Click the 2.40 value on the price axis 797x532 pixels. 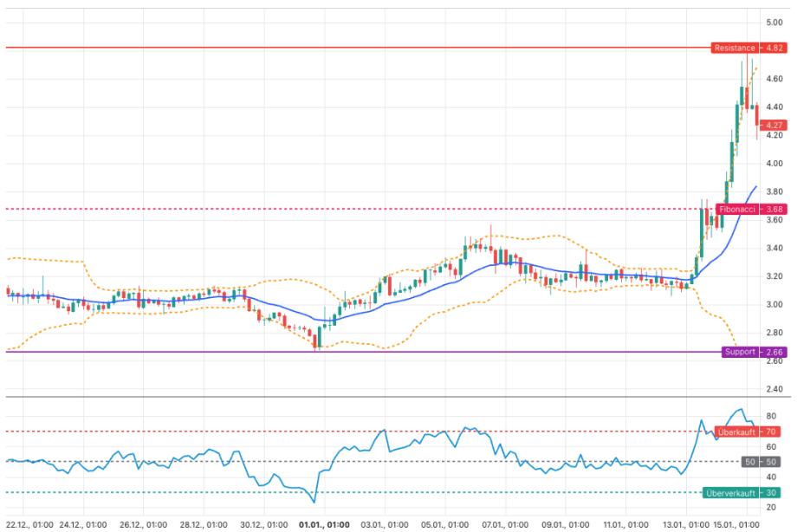(x=774, y=389)
